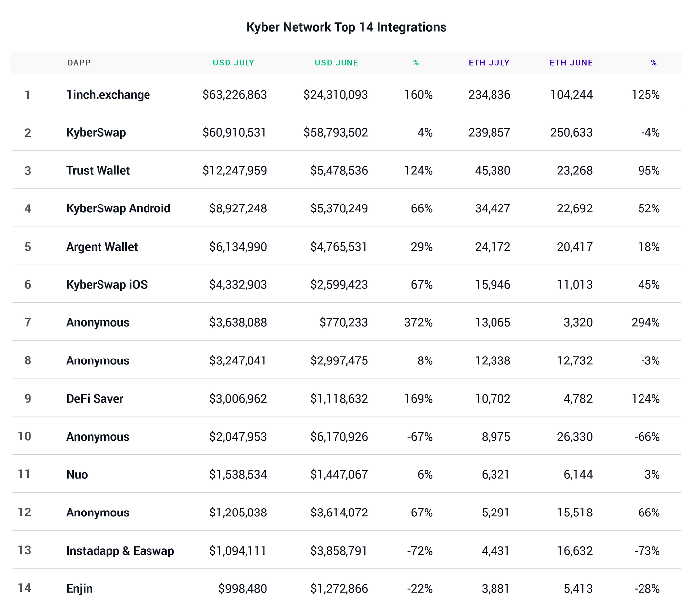
Task: Click the green USD percent column header
Action: tap(416, 63)
